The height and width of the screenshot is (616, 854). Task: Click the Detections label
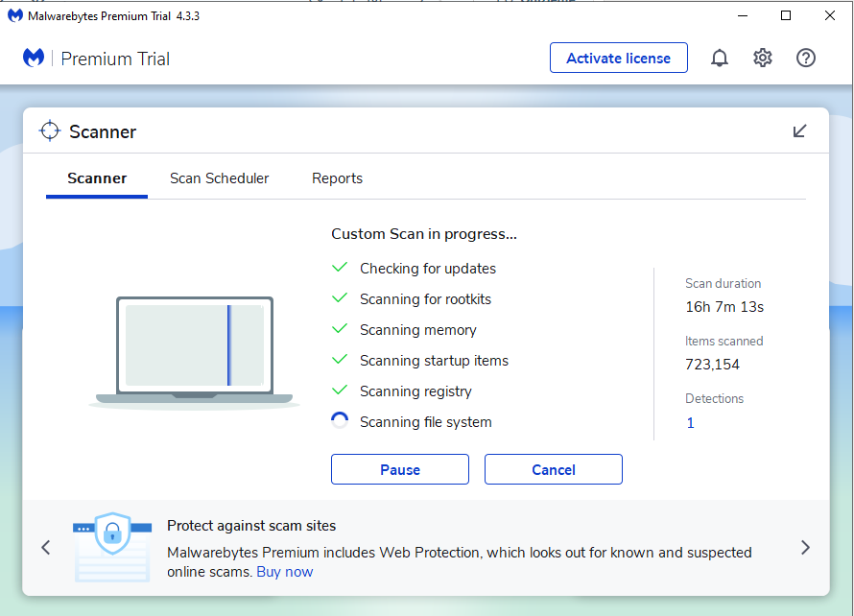[x=714, y=399]
